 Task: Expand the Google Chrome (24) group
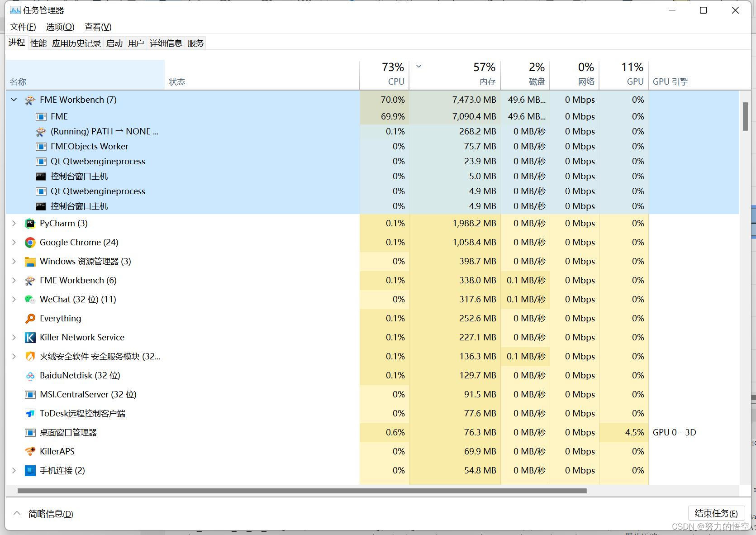14,242
